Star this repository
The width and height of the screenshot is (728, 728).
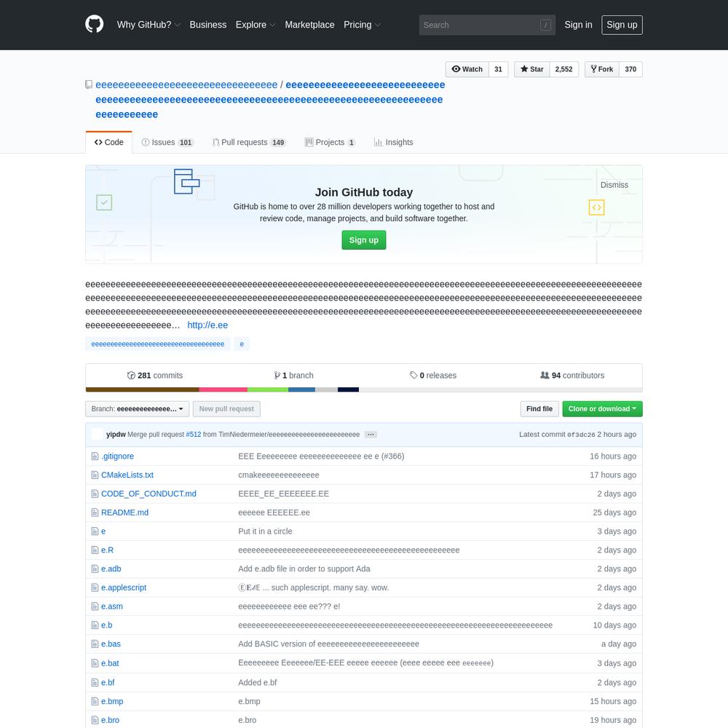pyautogui.click(x=532, y=69)
